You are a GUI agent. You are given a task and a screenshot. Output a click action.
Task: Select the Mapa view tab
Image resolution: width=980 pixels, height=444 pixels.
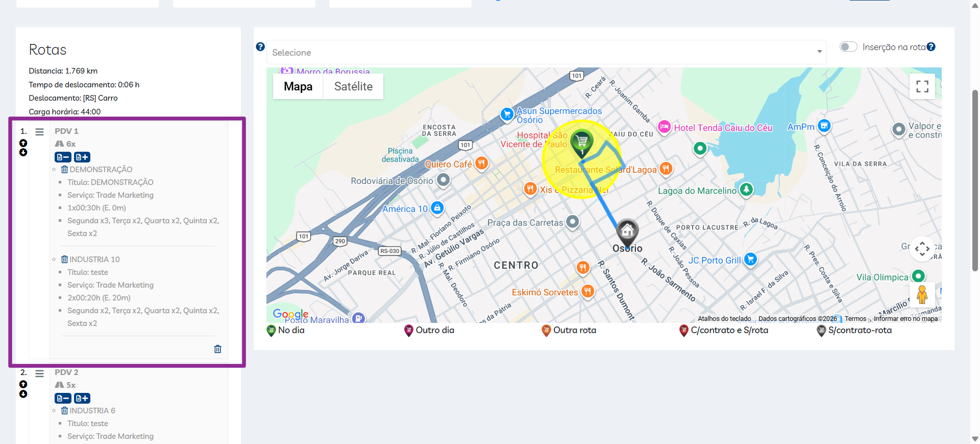pos(298,86)
